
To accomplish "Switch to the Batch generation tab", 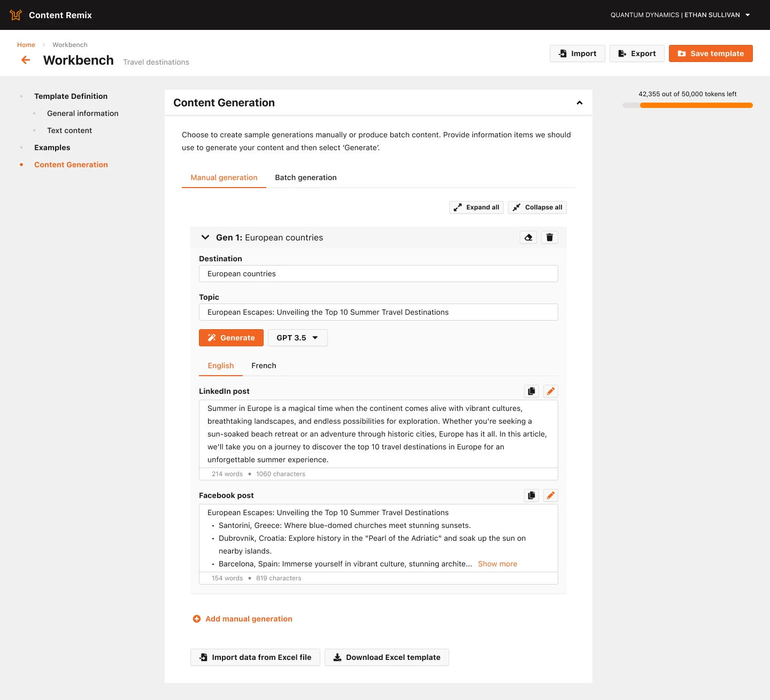I will tap(306, 177).
